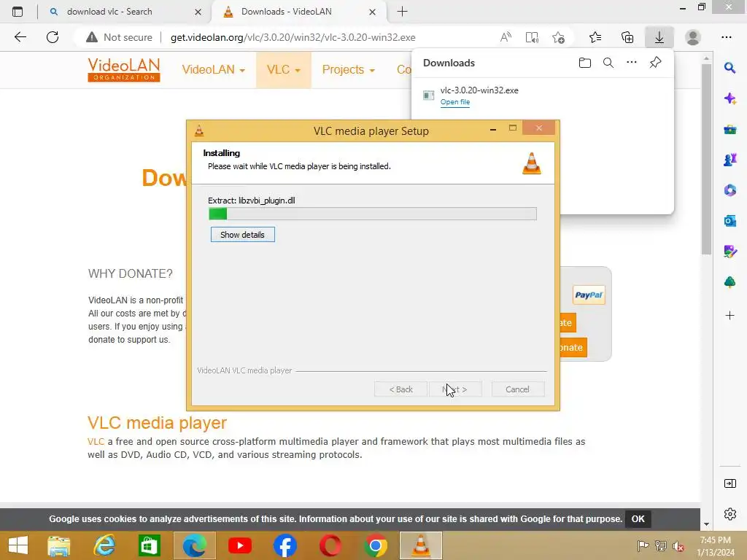This screenshot has width=747, height=560.
Task: Expand the VideoLAN navigation dropdown
Action: pos(214,69)
